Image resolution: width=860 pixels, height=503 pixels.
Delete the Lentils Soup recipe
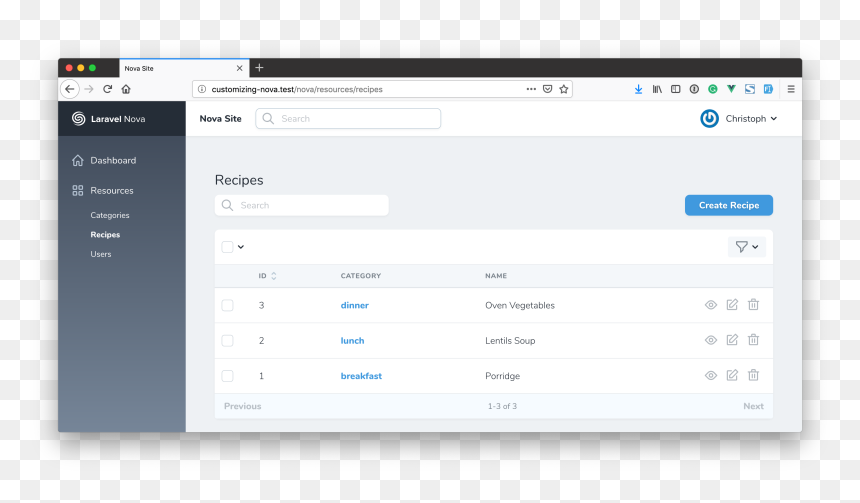tap(754, 340)
